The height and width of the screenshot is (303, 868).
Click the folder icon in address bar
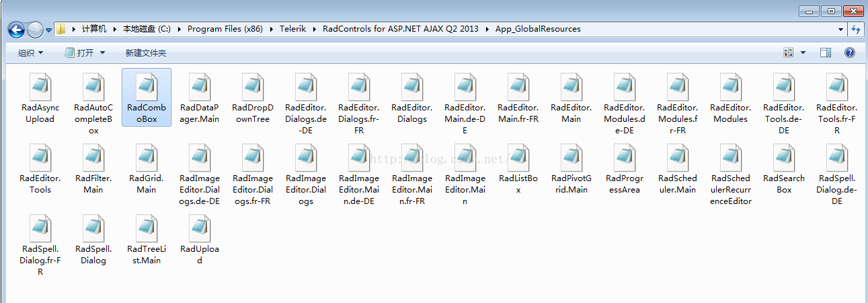(x=61, y=29)
